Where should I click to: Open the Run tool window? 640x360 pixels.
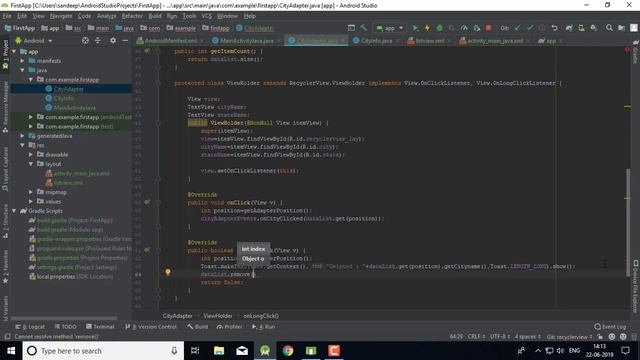(264, 327)
